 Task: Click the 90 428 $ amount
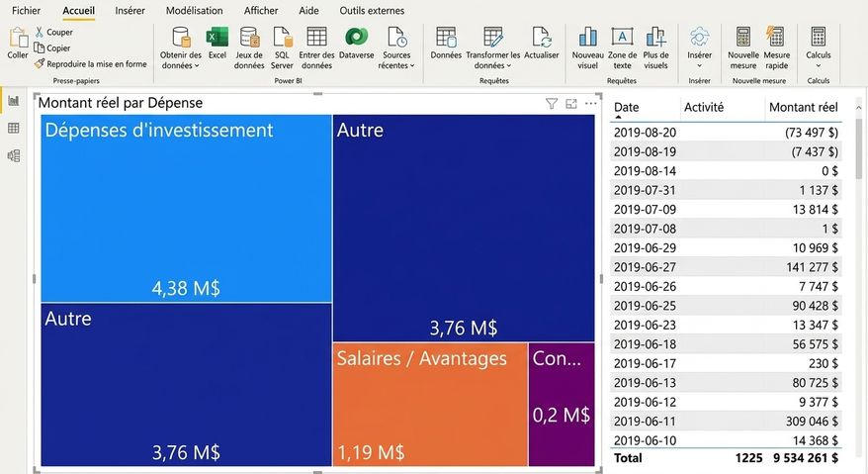(x=815, y=306)
